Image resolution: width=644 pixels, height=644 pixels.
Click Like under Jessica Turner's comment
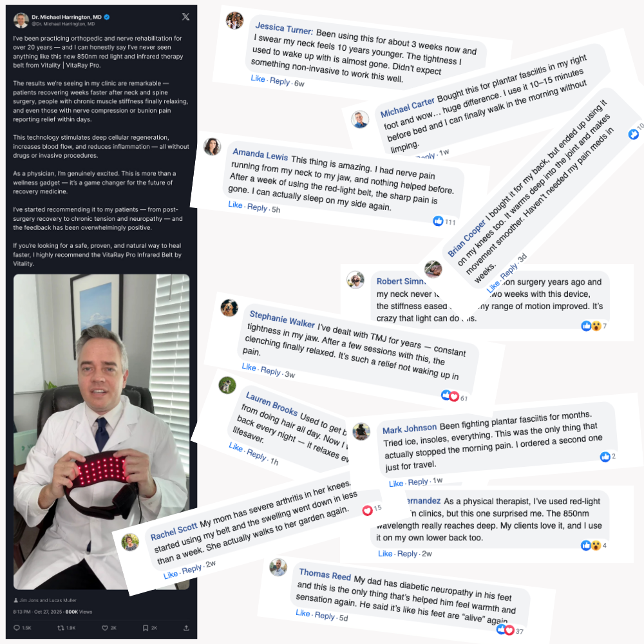[258, 79]
